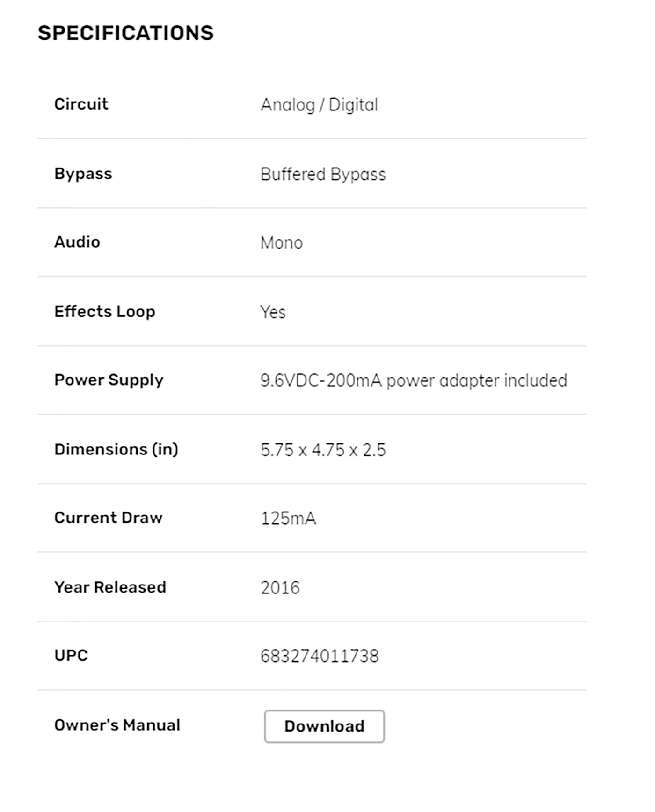Select the Yes value for Effects Loop

click(273, 312)
